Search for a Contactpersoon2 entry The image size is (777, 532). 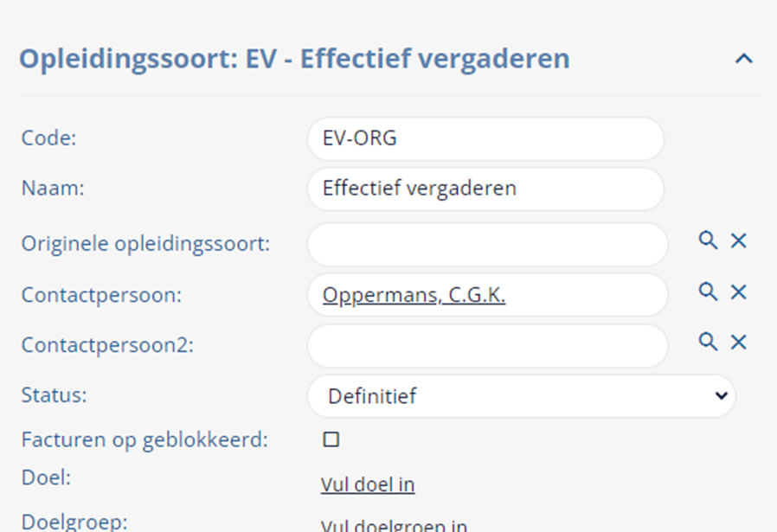click(708, 342)
